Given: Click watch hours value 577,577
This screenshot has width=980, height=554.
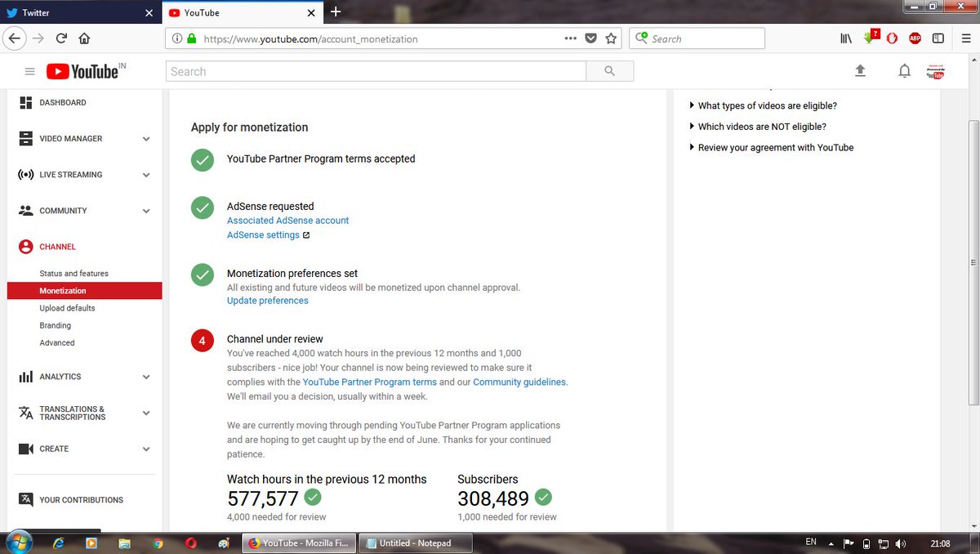Looking at the screenshot, I should [x=263, y=498].
